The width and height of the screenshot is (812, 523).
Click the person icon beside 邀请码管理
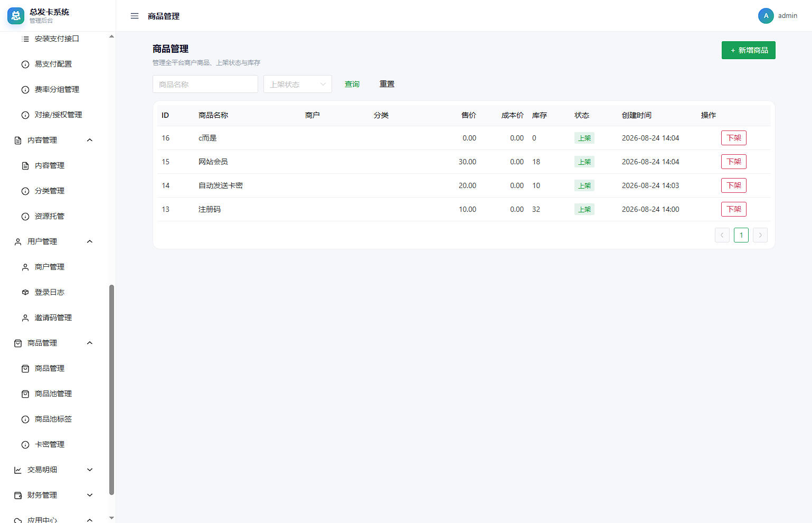25,317
